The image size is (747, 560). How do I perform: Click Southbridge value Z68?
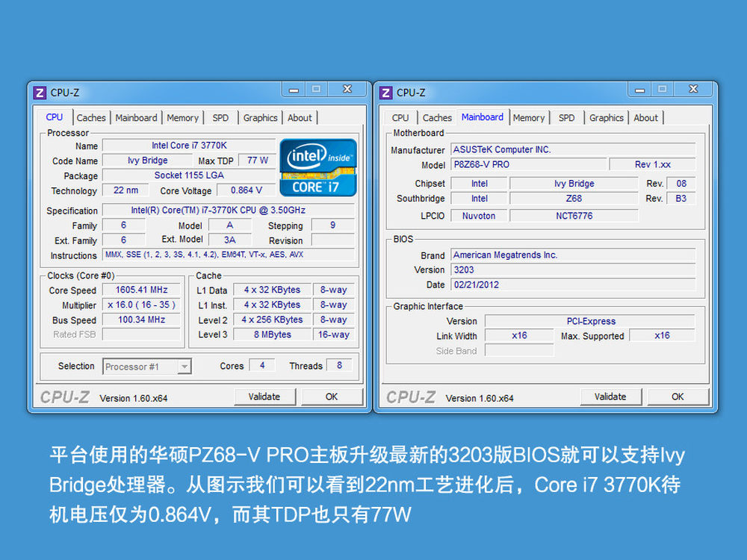(574, 199)
